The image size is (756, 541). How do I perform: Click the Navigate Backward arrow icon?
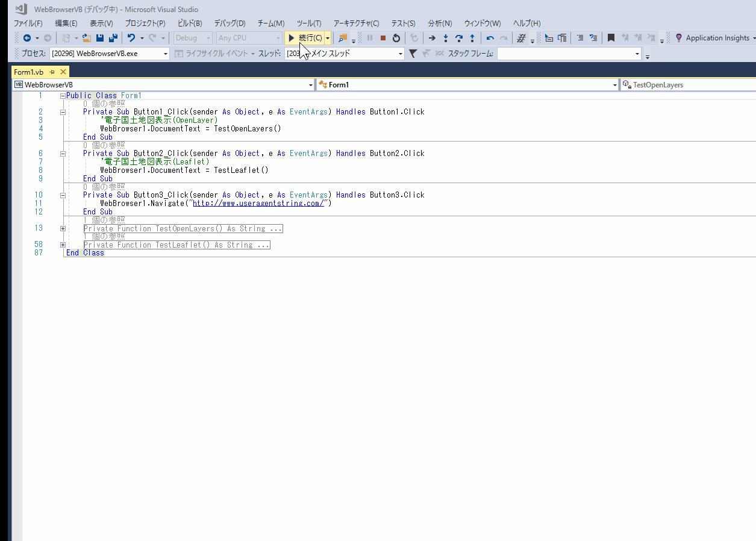27,38
